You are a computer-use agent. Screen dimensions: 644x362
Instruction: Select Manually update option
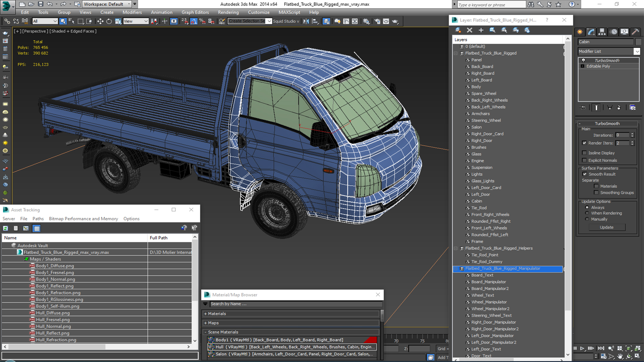pyautogui.click(x=587, y=219)
